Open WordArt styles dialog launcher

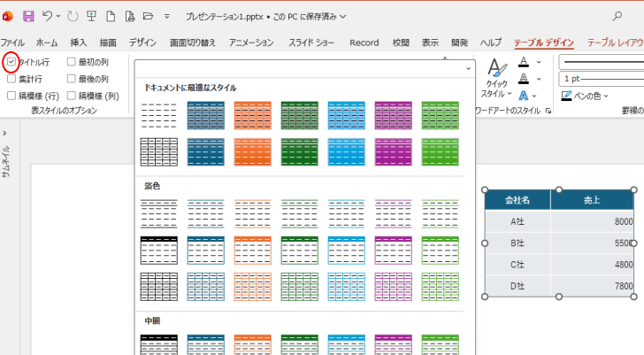548,111
